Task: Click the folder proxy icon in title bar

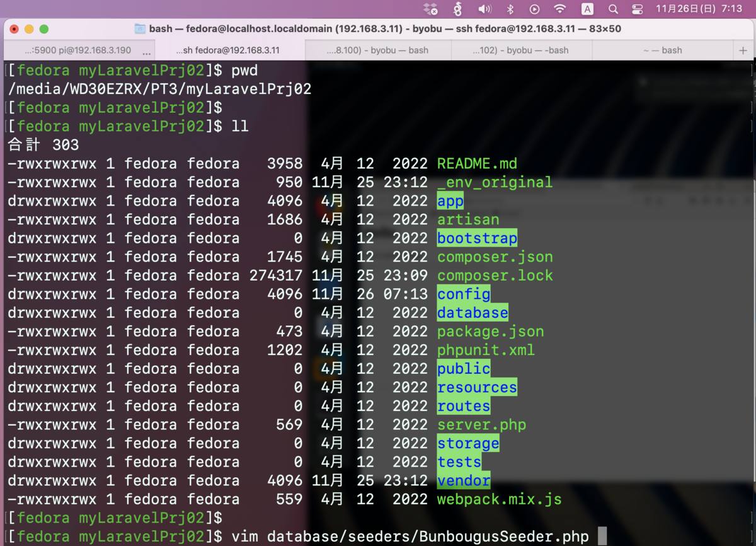Action: point(140,29)
